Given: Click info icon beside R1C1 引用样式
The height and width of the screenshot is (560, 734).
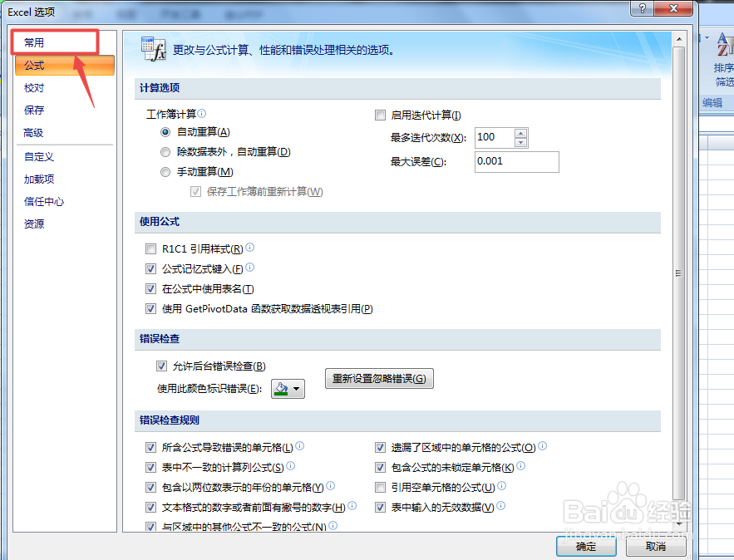Looking at the screenshot, I should [250, 247].
